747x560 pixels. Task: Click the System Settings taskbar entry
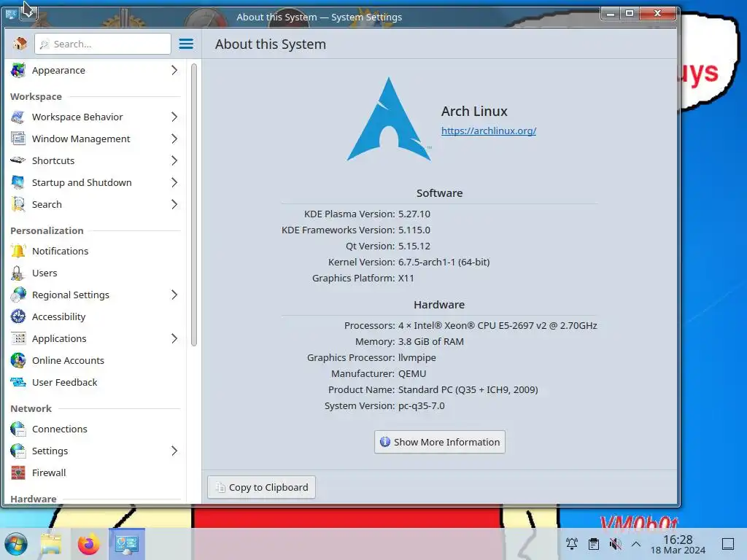[x=127, y=544]
